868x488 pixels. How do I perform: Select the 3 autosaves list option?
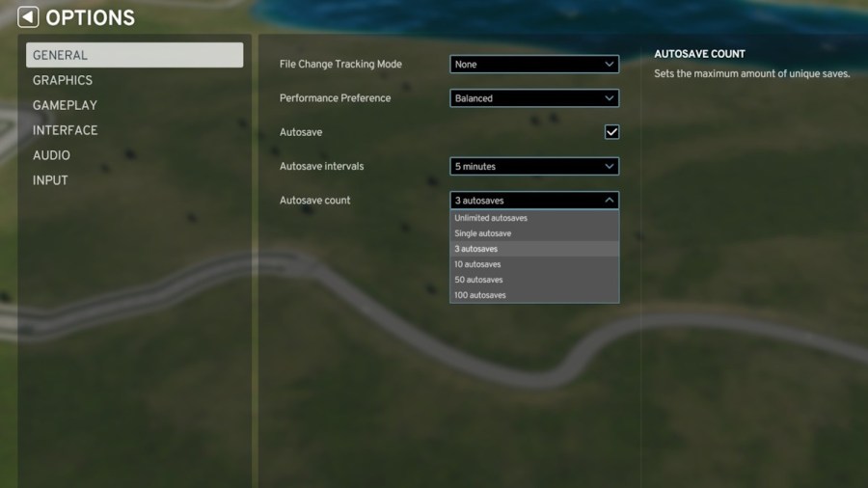tap(534, 249)
